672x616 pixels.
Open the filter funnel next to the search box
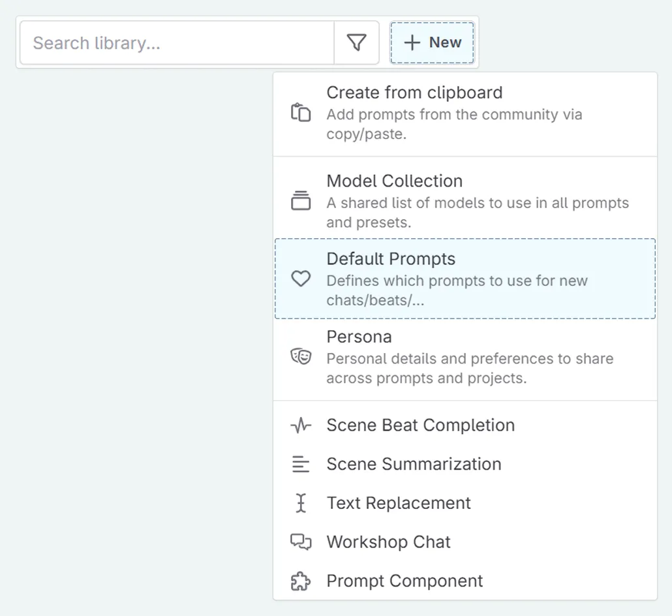(x=356, y=42)
